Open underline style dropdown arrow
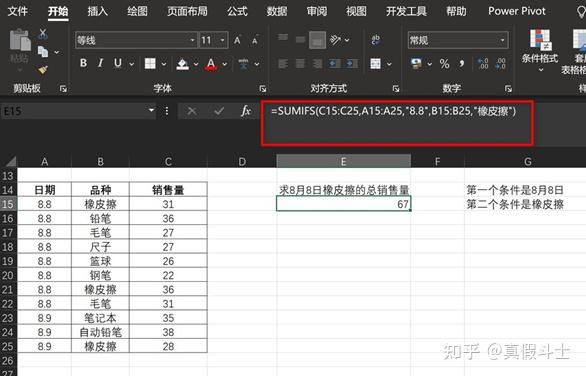Image resolution: width=586 pixels, height=376 pixels. click(132, 64)
